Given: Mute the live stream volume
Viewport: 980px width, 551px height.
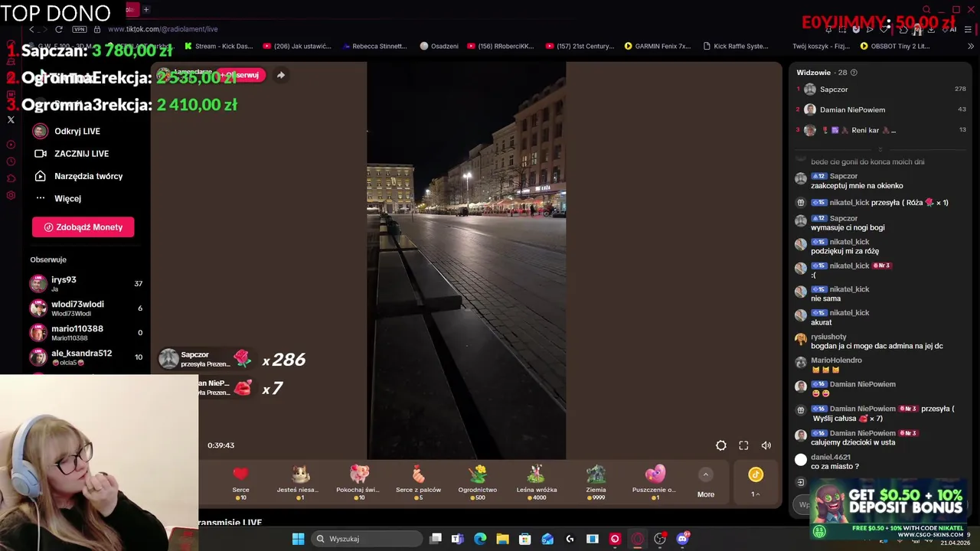Looking at the screenshot, I should (766, 445).
